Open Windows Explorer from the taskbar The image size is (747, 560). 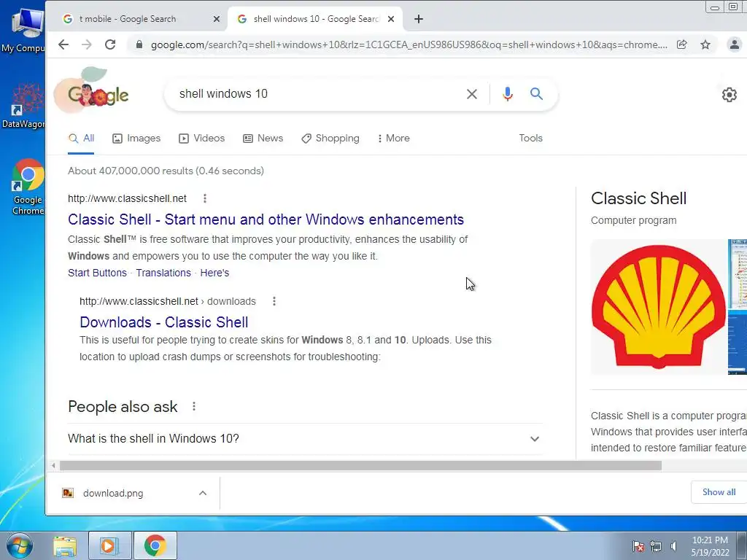[65, 545]
